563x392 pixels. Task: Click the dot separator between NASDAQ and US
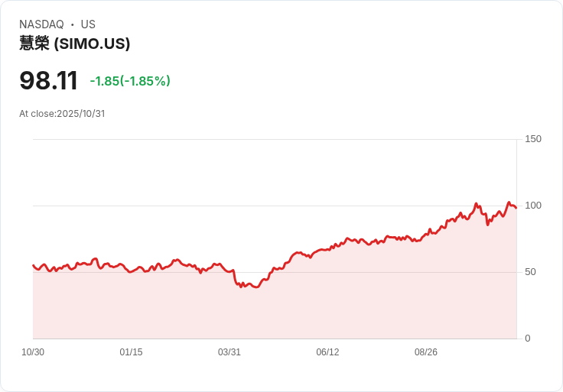coord(73,24)
